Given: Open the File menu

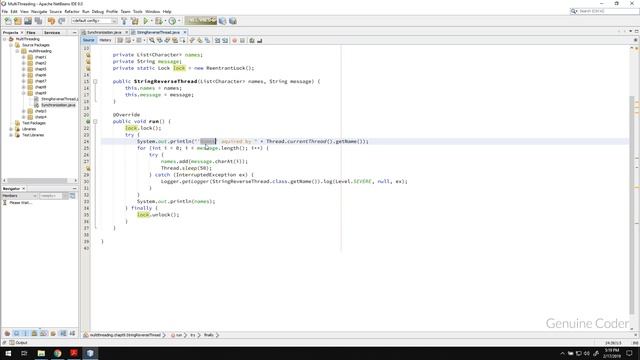Looking at the screenshot, I should pyautogui.click(x=4, y=11).
